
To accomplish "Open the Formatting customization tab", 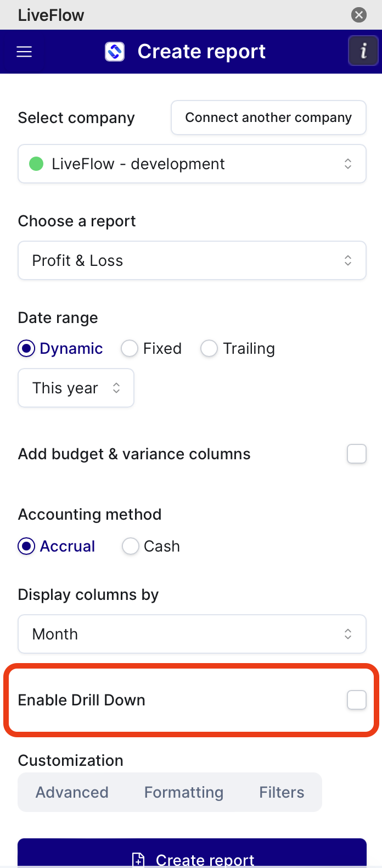I will pyautogui.click(x=184, y=792).
